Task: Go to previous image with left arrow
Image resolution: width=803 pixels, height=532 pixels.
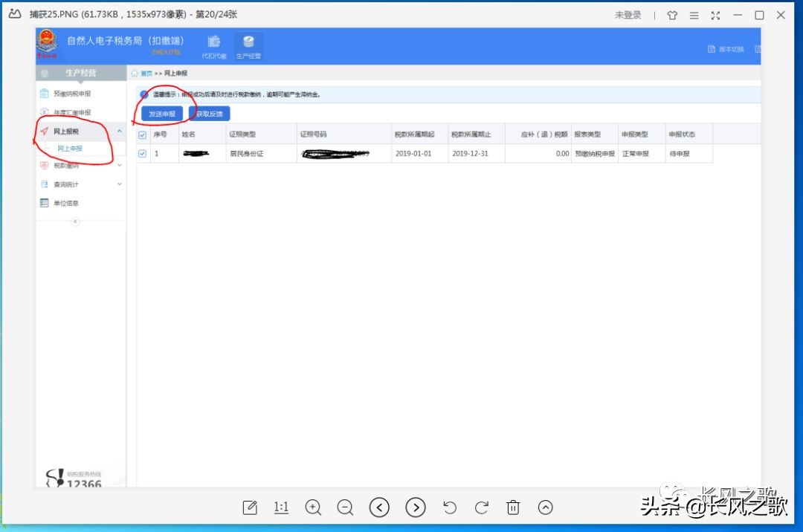Action: coord(379,507)
